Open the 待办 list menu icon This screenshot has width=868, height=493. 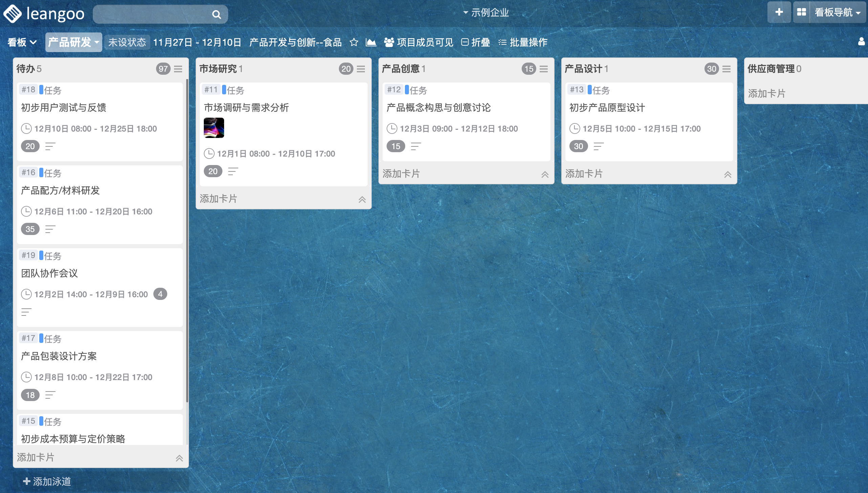[178, 69]
